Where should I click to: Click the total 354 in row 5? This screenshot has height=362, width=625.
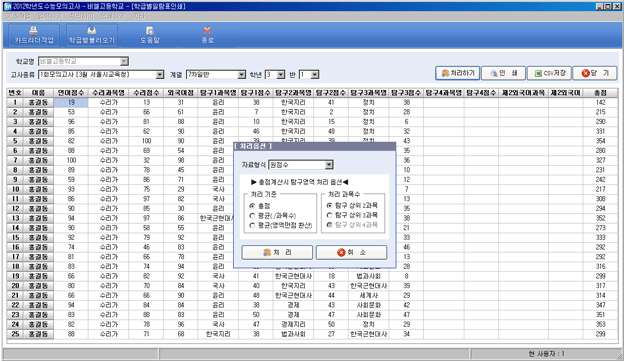[x=600, y=141]
